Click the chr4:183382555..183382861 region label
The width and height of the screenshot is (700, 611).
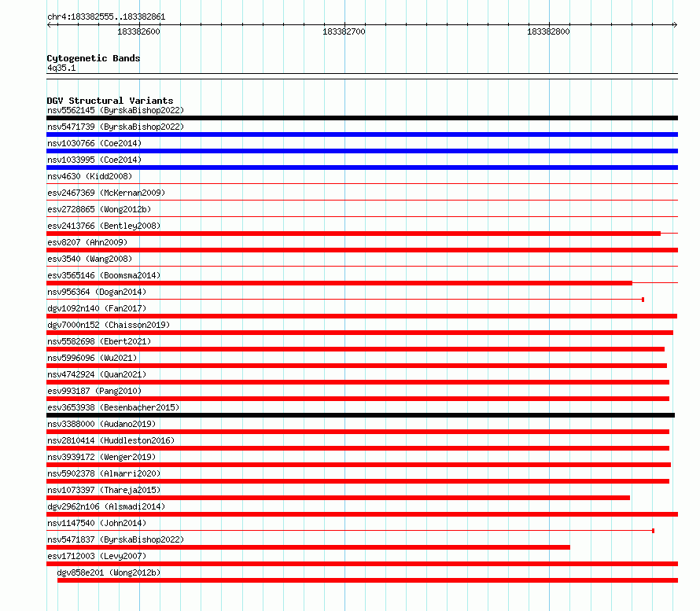click(x=106, y=17)
